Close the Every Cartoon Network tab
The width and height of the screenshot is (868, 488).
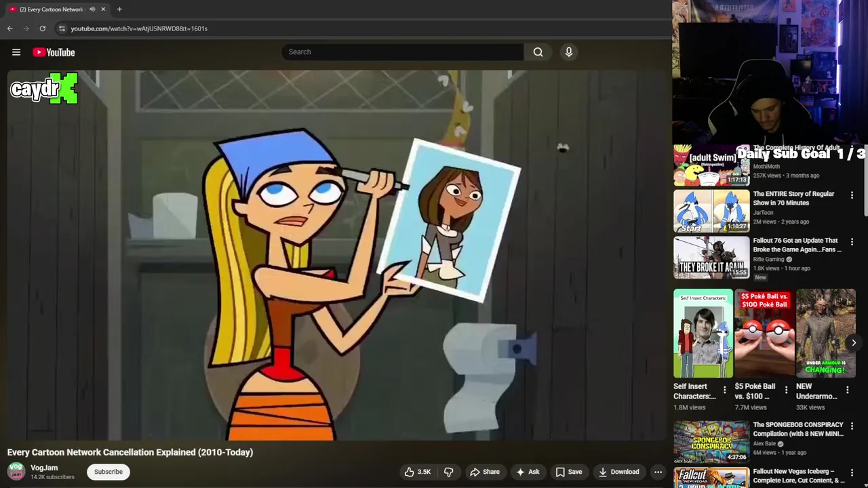pos(103,9)
